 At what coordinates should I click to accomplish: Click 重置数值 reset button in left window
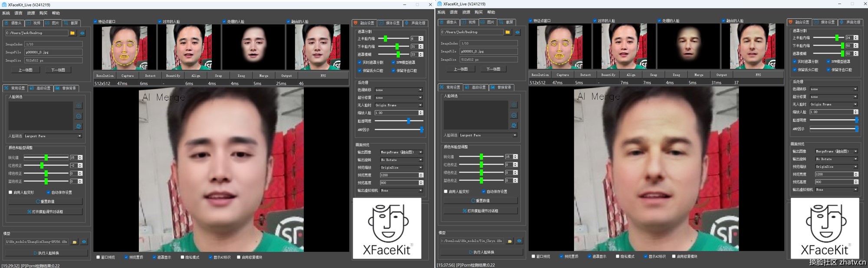click(46, 202)
